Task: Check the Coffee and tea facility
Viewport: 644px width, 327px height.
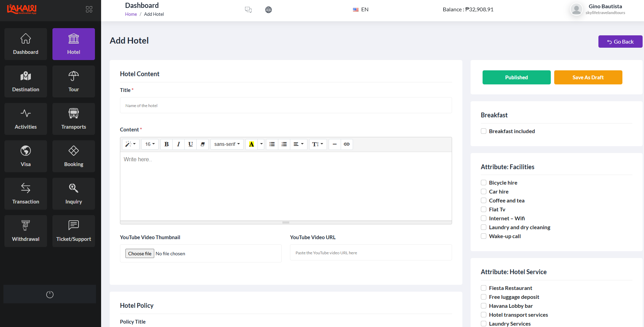Action: [484, 200]
